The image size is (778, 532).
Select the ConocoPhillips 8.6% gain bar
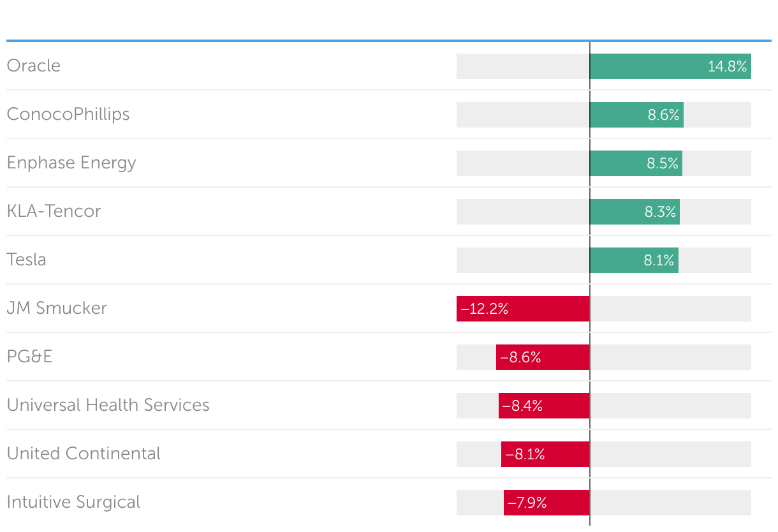(636, 115)
